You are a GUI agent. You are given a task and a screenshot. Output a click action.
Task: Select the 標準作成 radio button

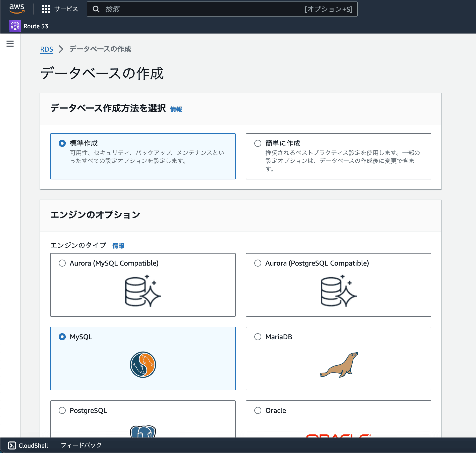point(62,143)
